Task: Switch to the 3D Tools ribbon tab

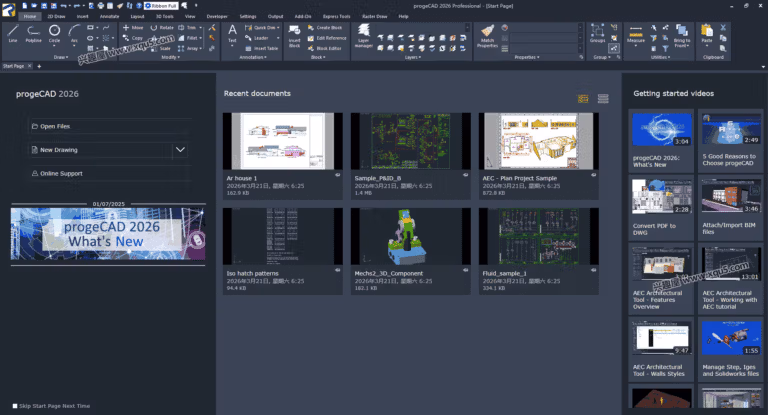Action: [165, 17]
